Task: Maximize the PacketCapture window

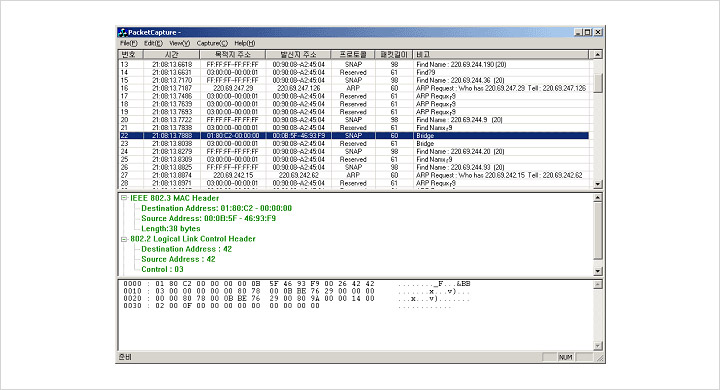Action: (x=587, y=32)
